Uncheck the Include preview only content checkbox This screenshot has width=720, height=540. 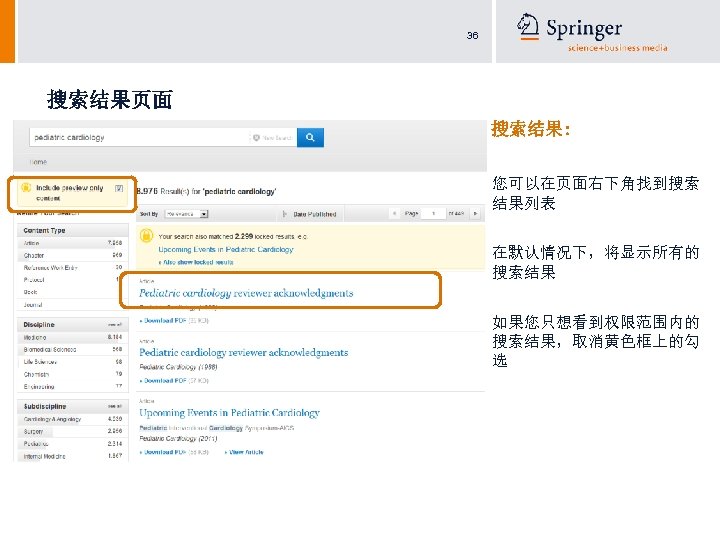coord(119,188)
